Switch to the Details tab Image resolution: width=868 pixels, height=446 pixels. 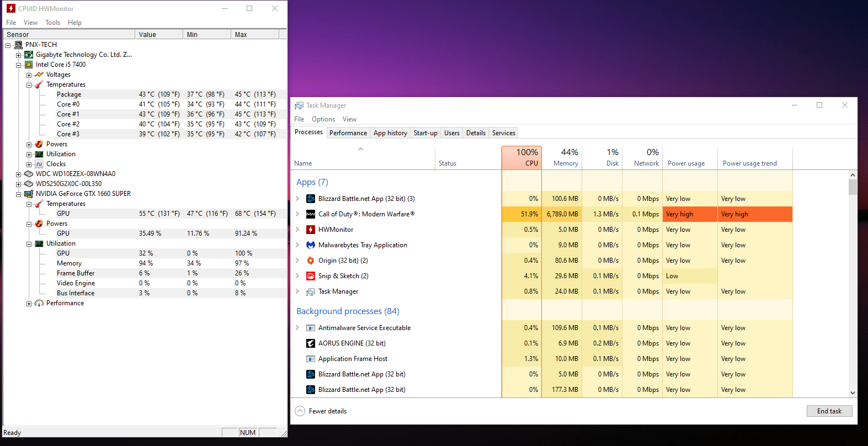476,133
